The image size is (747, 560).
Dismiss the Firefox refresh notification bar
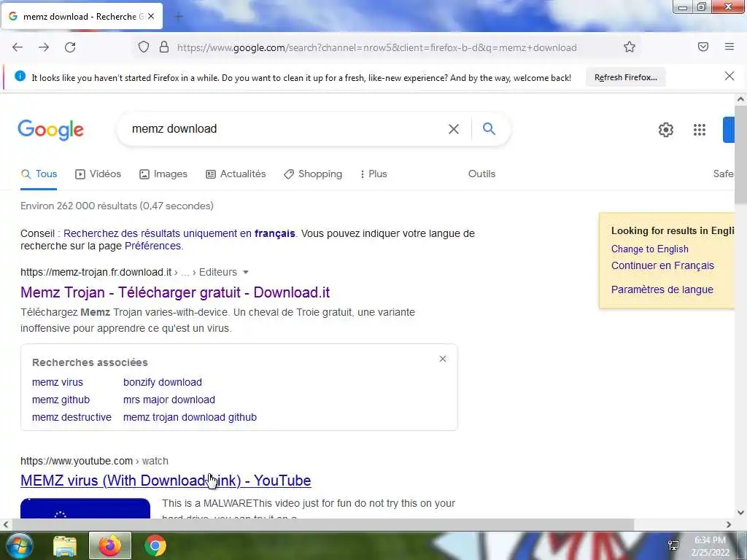(729, 76)
